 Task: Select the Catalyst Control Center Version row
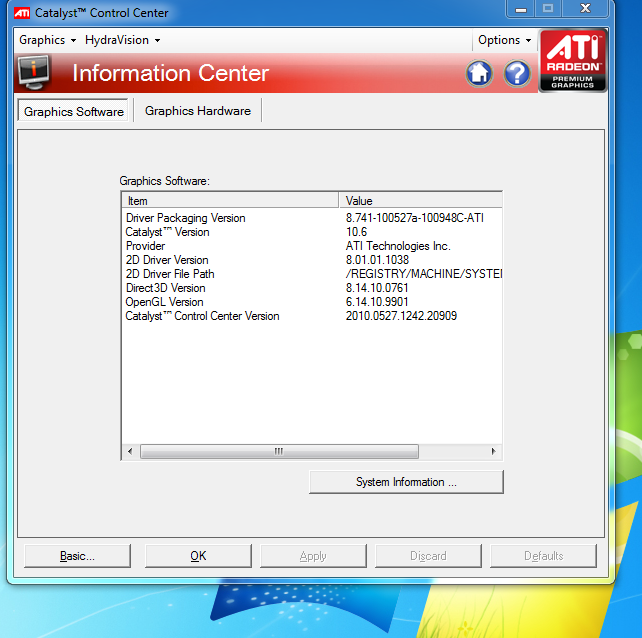(x=312, y=316)
